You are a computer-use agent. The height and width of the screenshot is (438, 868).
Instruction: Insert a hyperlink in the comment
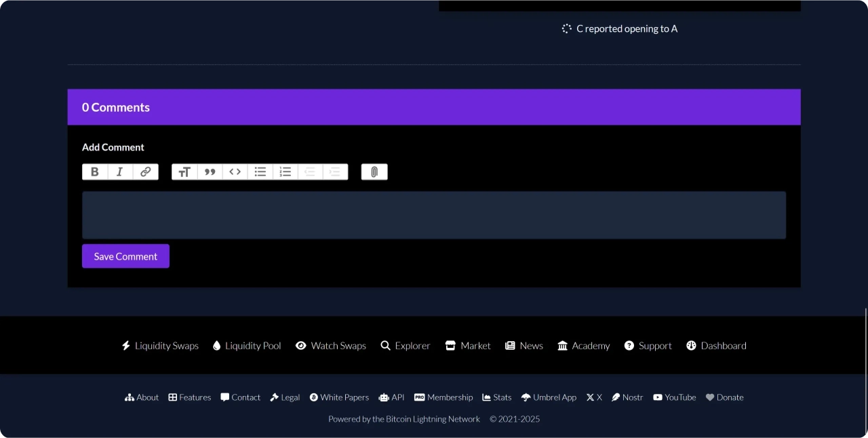[146, 172]
